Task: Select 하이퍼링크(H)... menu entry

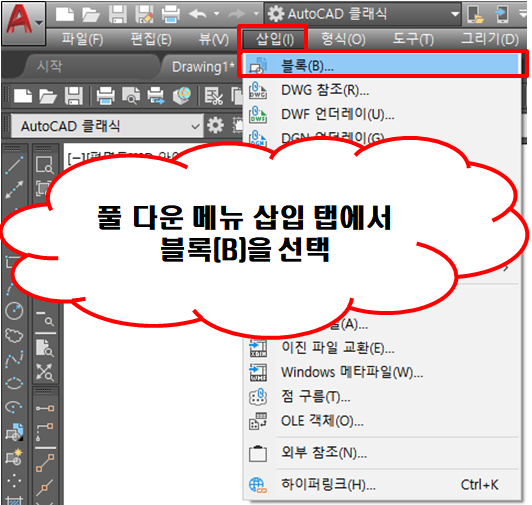Action: pyautogui.click(x=382, y=484)
